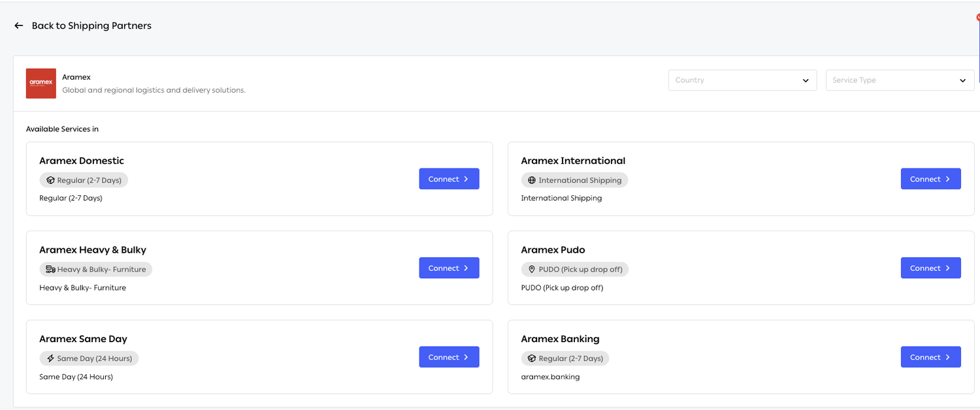Connect Aramex Heavy & Bulky service
Viewport: 980px width, 410px height.
pos(449,268)
